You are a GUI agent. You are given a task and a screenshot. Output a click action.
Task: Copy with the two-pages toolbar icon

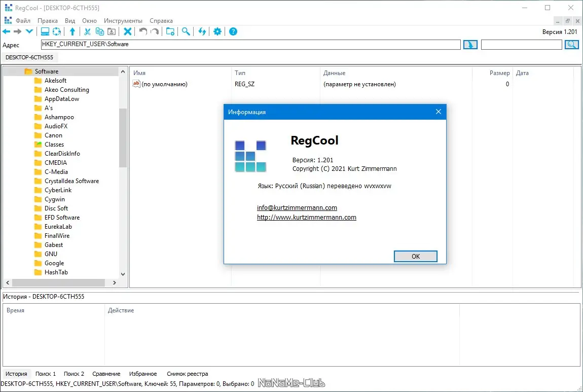(100, 31)
